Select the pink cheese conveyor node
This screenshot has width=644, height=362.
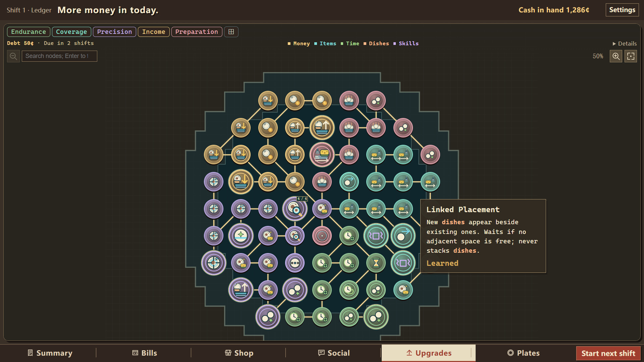click(322, 155)
